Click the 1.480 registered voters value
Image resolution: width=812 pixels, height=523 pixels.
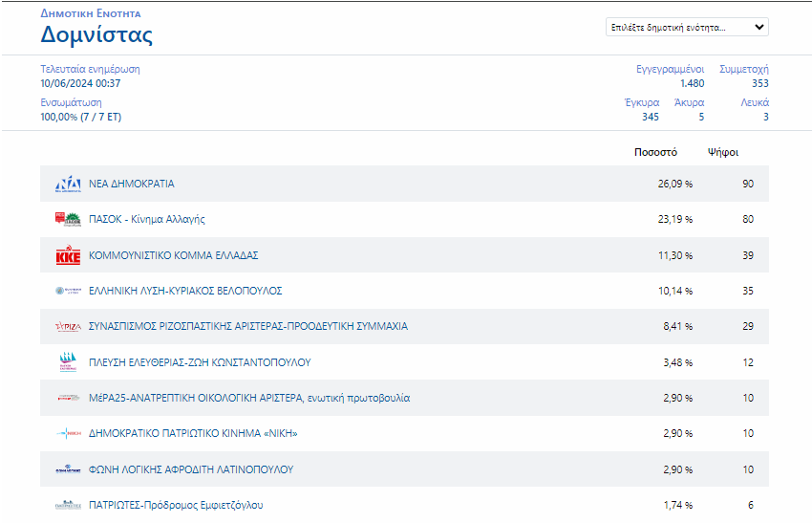pyautogui.click(x=692, y=83)
